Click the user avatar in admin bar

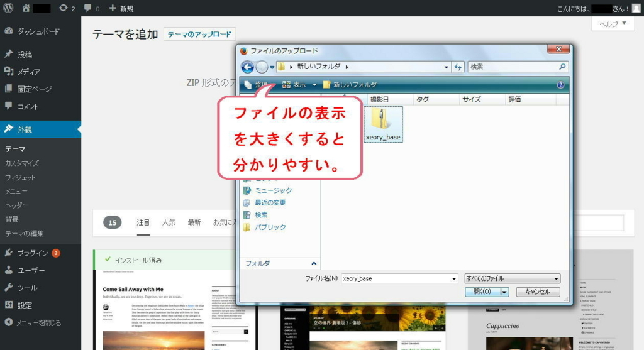point(636,8)
